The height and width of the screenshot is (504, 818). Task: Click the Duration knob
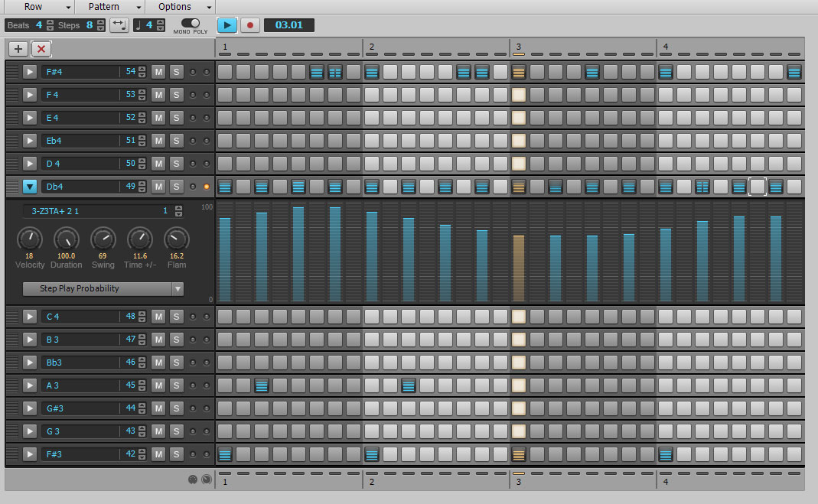67,239
